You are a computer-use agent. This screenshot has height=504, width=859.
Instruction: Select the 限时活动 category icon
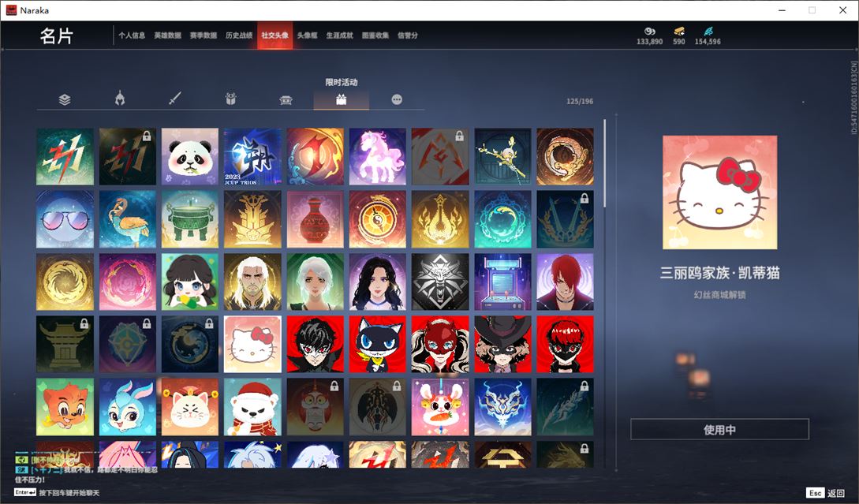click(x=342, y=99)
